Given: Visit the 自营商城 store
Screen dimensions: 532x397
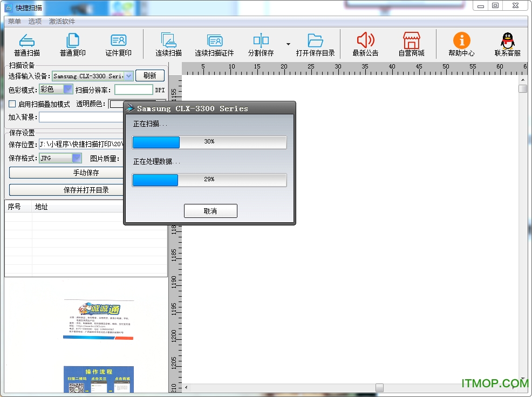Looking at the screenshot, I should click(x=412, y=45).
